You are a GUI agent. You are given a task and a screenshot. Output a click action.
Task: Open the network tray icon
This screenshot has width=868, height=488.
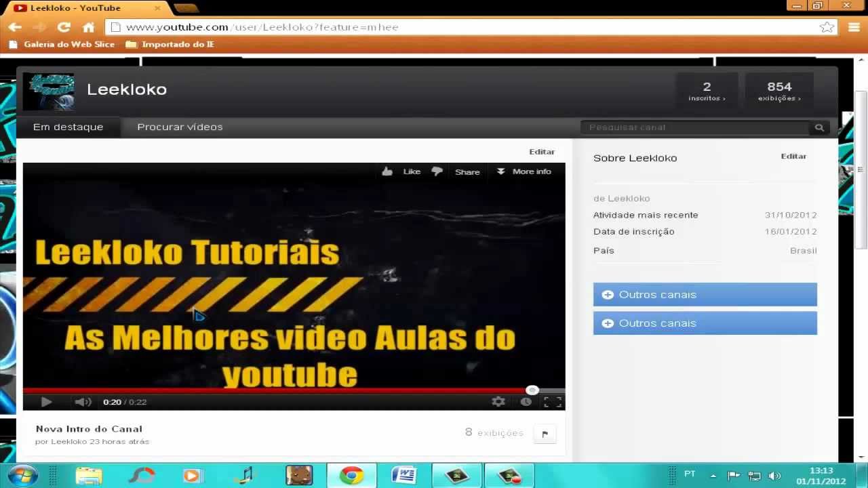point(754,476)
